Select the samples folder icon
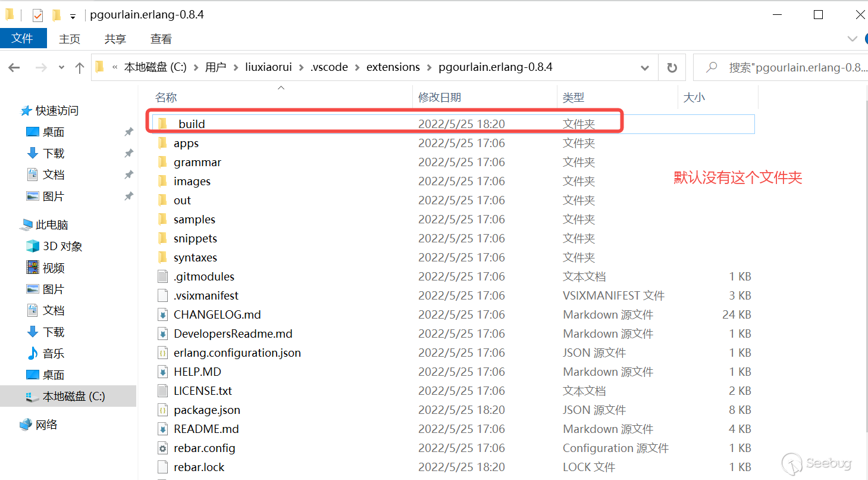This screenshot has width=868, height=480. tap(162, 219)
